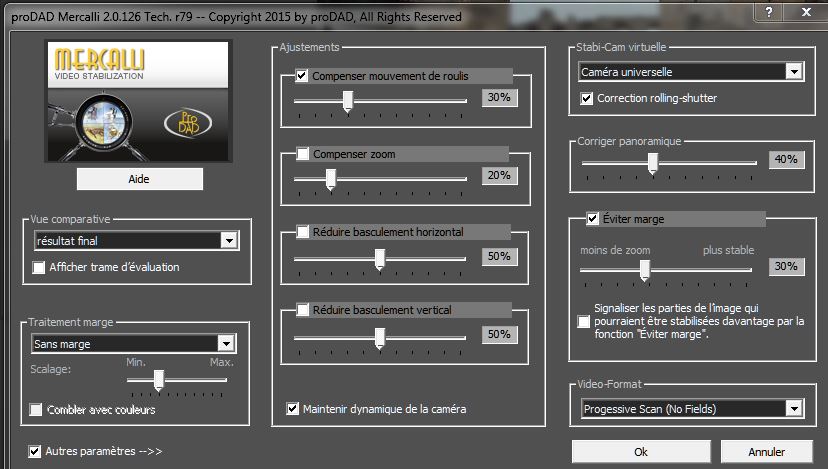Expand the Vue comparative dropdown arrow

[229, 241]
